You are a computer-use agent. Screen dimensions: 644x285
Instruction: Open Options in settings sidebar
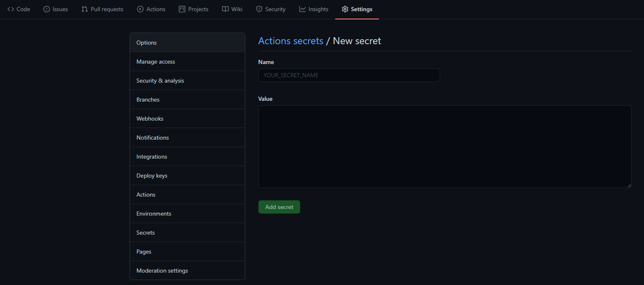pos(187,43)
